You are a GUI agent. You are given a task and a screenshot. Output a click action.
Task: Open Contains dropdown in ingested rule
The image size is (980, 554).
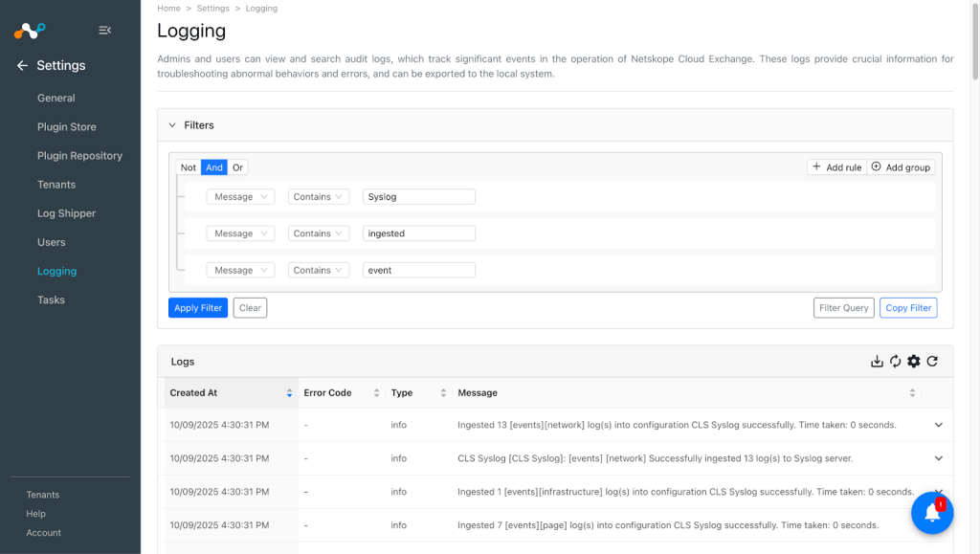click(319, 233)
